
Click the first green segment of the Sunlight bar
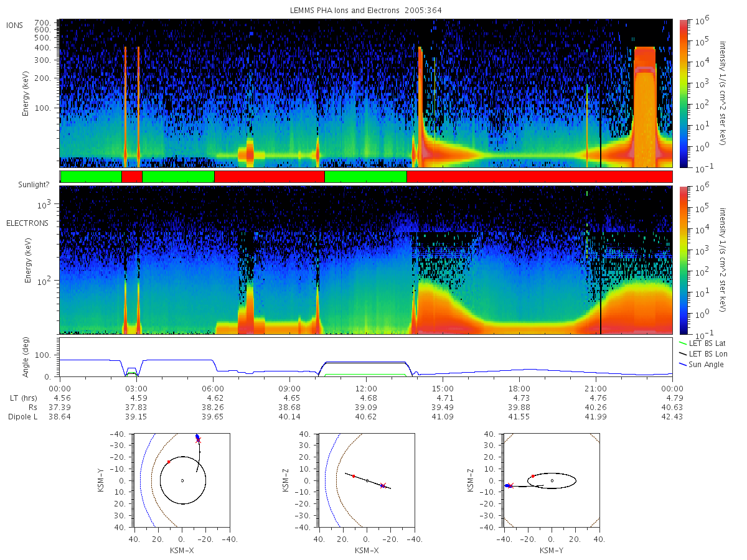coord(91,177)
